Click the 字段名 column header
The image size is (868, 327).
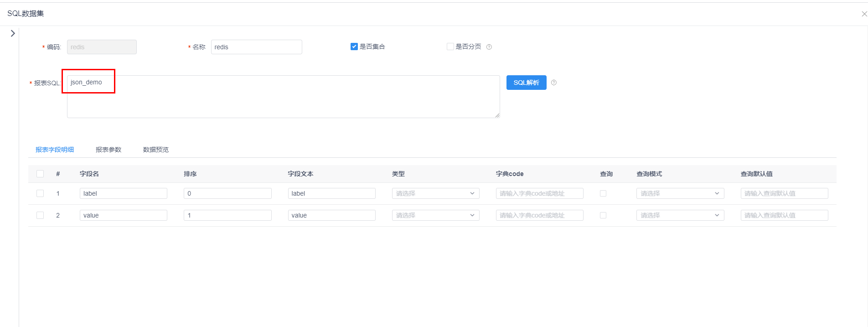[x=89, y=174]
